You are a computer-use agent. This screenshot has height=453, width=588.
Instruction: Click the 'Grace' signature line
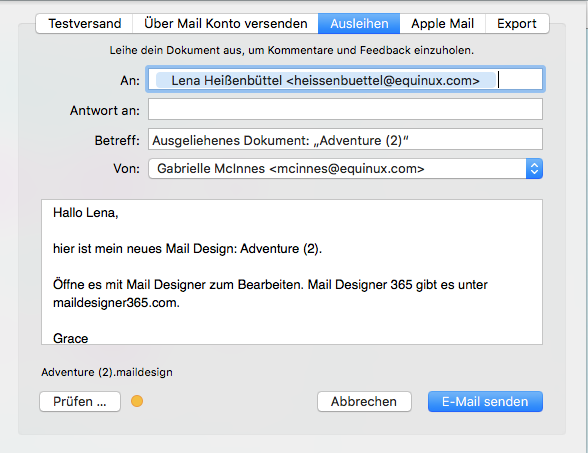pos(70,338)
